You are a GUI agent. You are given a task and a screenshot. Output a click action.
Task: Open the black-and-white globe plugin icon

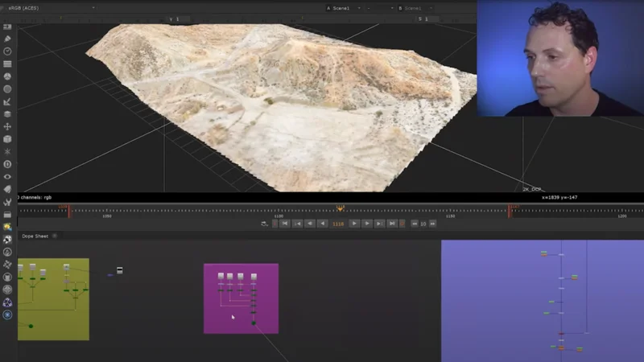coord(7,239)
